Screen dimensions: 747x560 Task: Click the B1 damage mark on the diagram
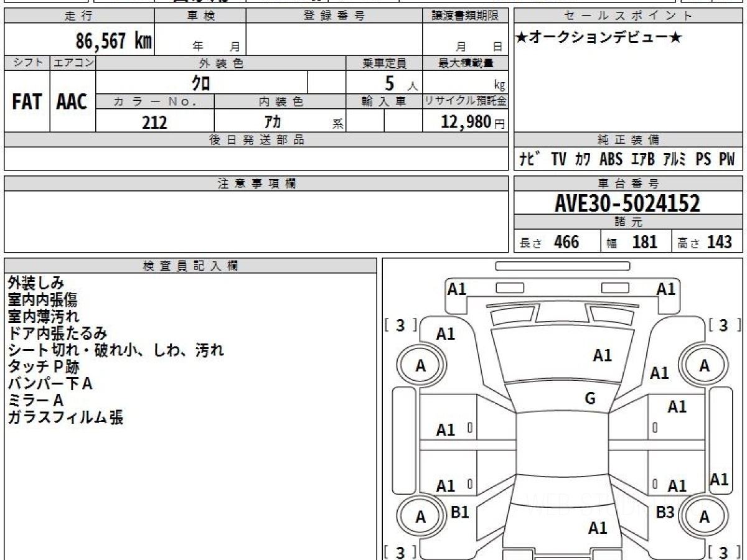point(459,512)
